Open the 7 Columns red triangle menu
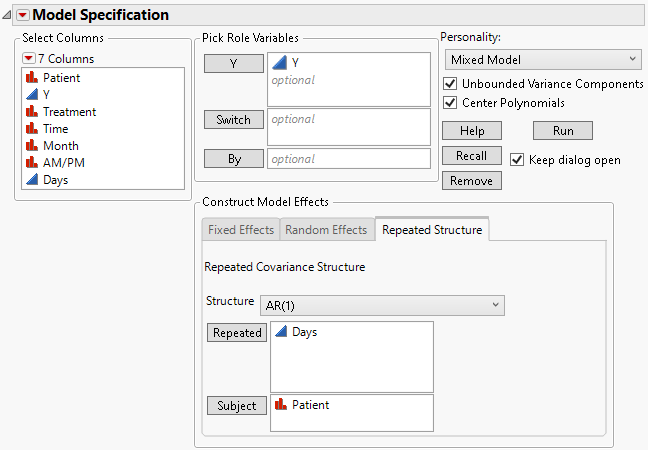648x450 pixels. pos(29,58)
